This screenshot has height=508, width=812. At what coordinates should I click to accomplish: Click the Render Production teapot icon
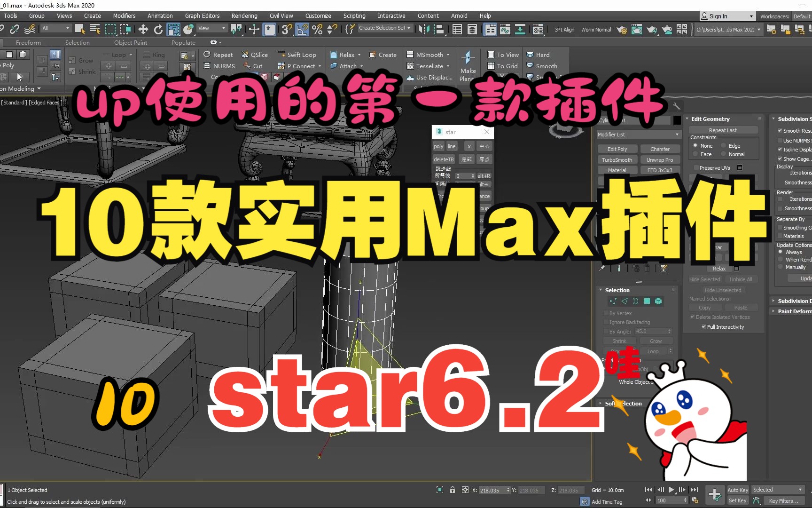point(652,30)
